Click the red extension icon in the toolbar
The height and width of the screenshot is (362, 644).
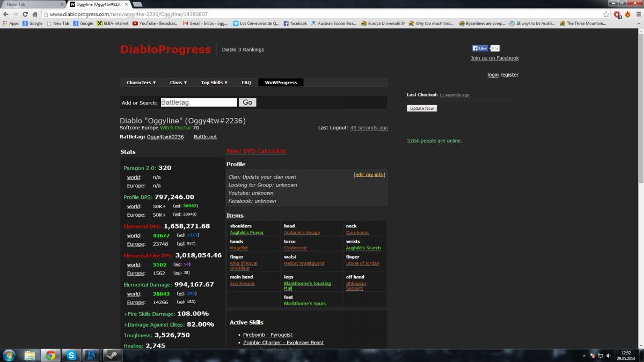(x=618, y=14)
